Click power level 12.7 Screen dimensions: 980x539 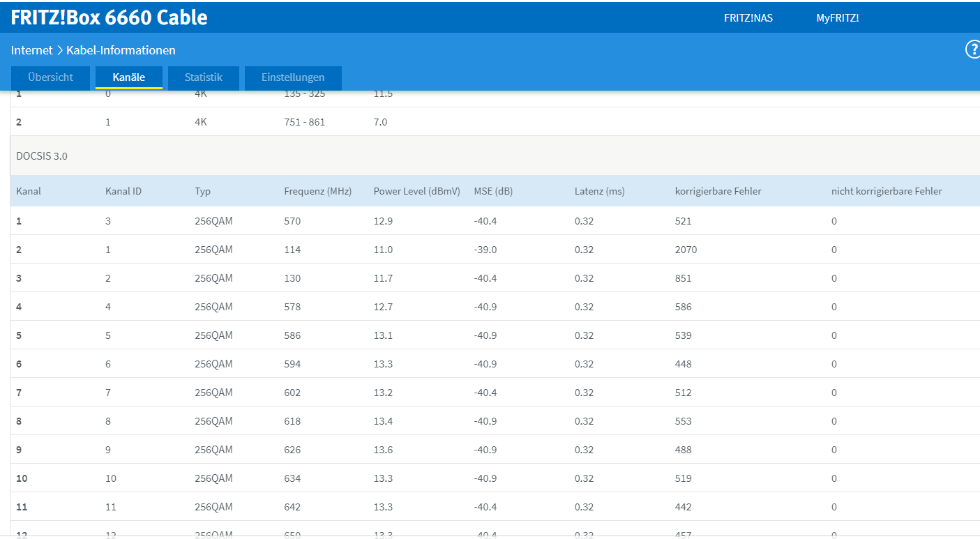coord(383,307)
